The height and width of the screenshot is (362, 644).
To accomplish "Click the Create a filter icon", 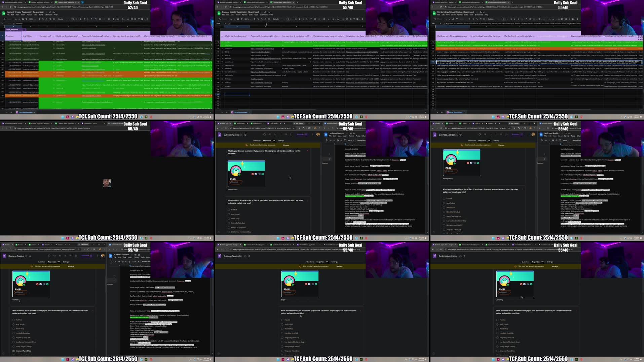I will click(x=139, y=19).
